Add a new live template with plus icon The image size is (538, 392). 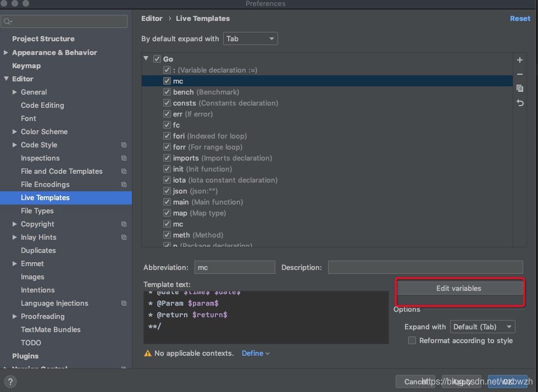520,60
